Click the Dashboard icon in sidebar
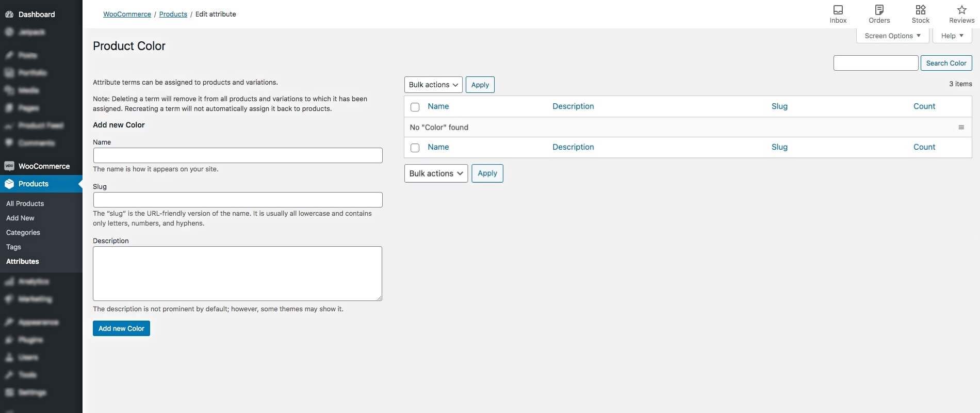The height and width of the screenshot is (413, 980). tap(9, 14)
